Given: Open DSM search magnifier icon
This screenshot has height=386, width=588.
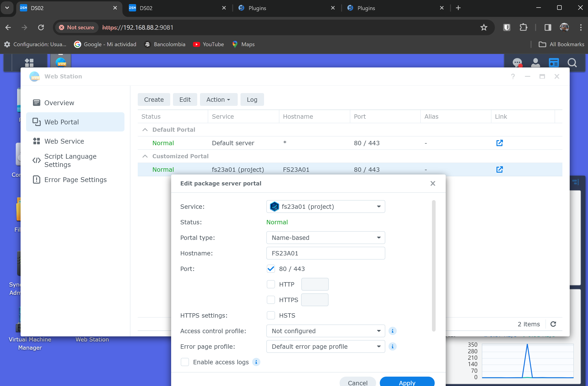Looking at the screenshot, I should (x=572, y=63).
